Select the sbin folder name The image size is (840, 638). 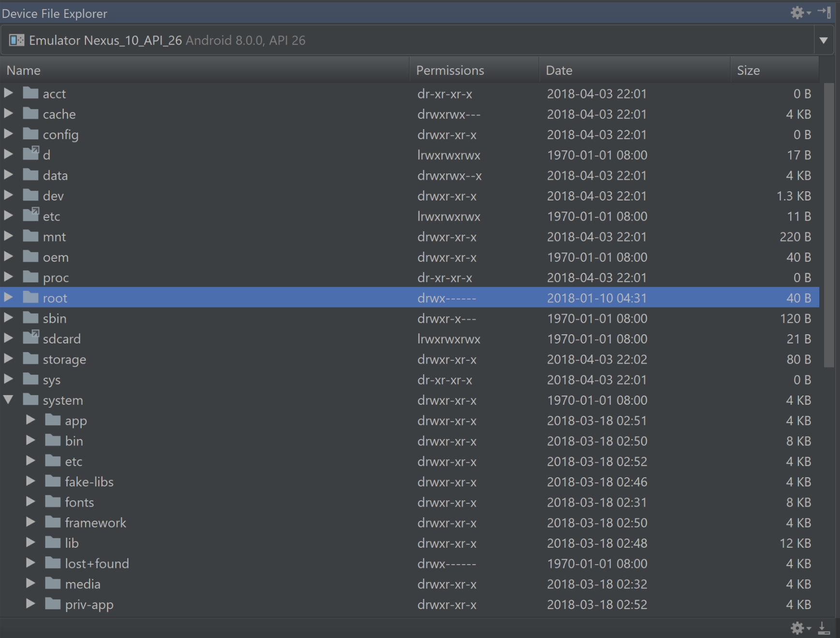(55, 318)
